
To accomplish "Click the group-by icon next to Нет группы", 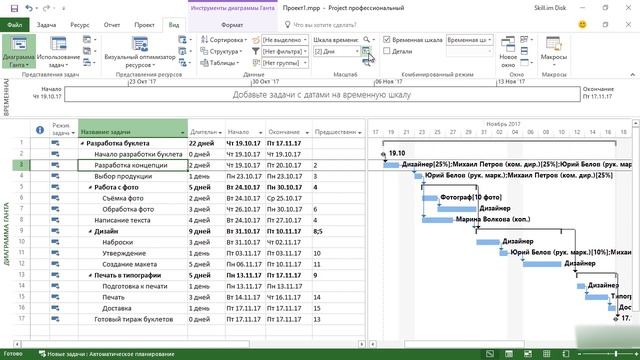I will coord(256,63).
